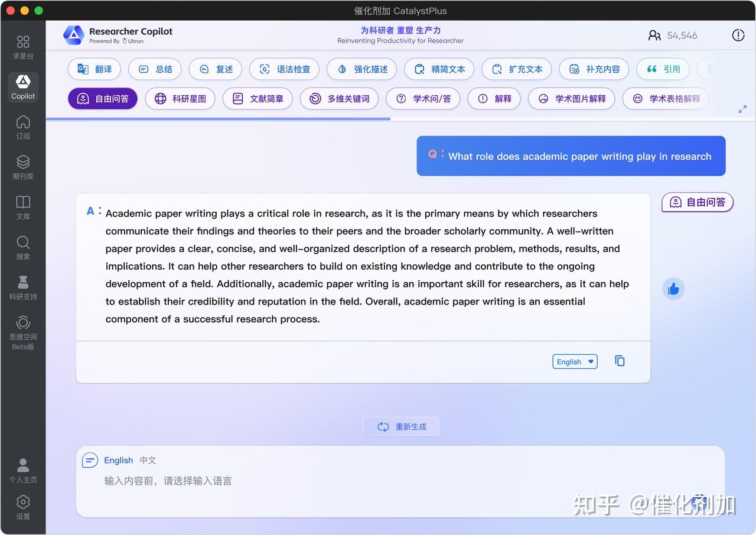
Task: Open the 搜索 search icon in sidebar
Action: coord(23,247)
